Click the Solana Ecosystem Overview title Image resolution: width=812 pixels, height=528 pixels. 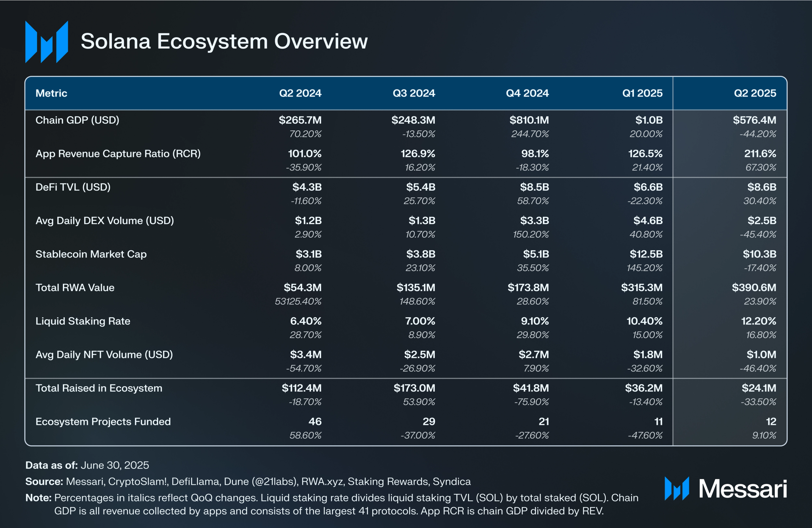click(x=224, y=41)
